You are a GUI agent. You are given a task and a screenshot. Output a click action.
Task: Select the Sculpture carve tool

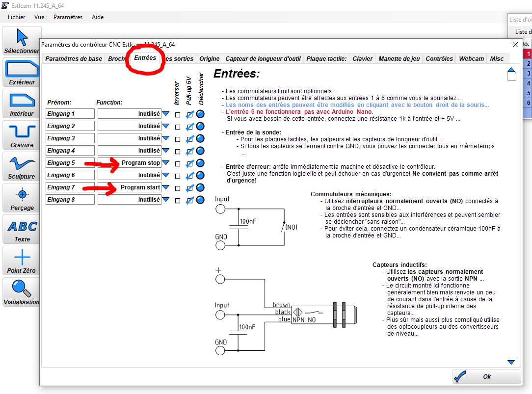pyautogui.click(x=21, y=167)
